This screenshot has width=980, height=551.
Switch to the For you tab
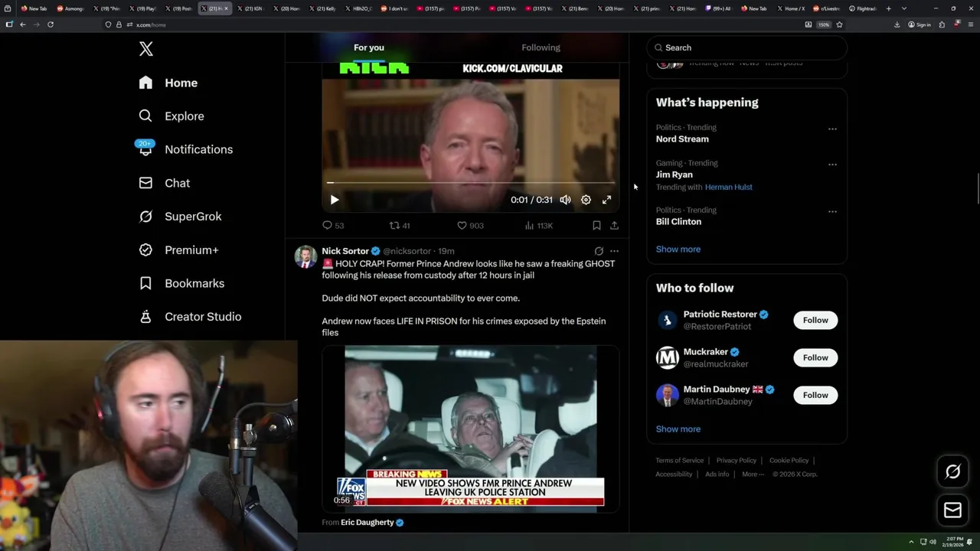[x=369, y=47]
